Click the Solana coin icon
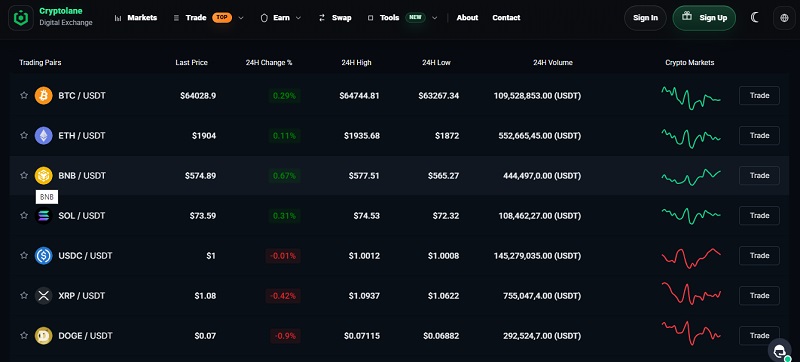800x362 pixels. coord(43,216)
